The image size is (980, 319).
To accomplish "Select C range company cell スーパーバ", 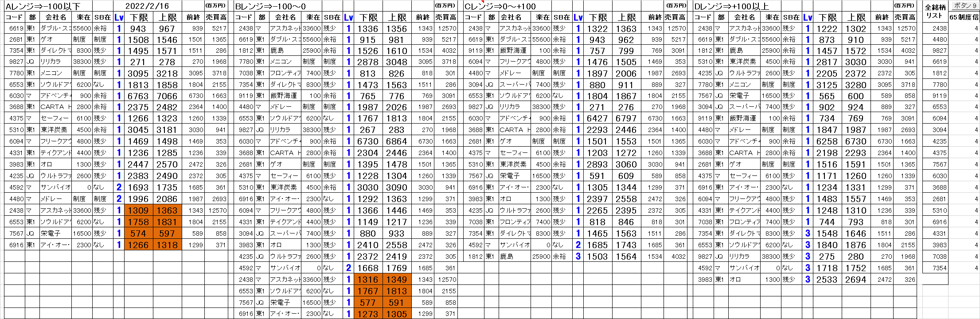I will (x=515, y=84).
